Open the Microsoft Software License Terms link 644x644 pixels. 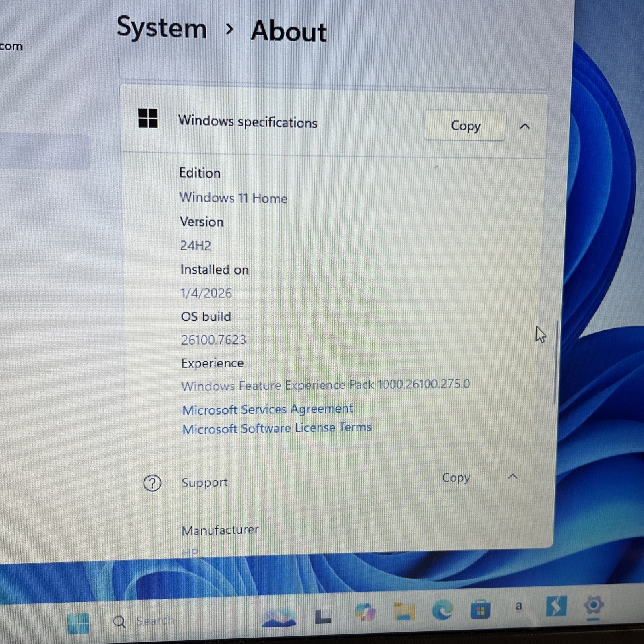point(277,428)
